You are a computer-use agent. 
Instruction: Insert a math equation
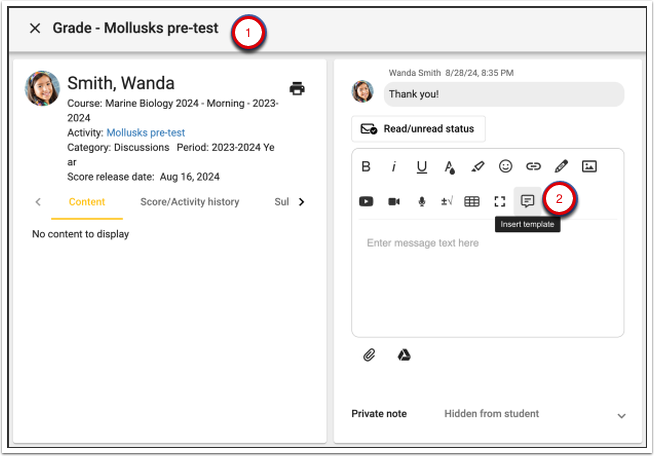[446, 201]
